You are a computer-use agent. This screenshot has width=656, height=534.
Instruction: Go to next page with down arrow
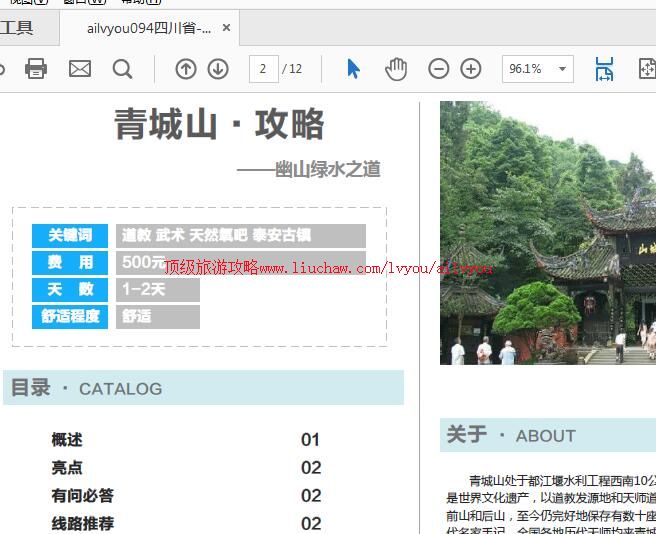coord(218,68)
